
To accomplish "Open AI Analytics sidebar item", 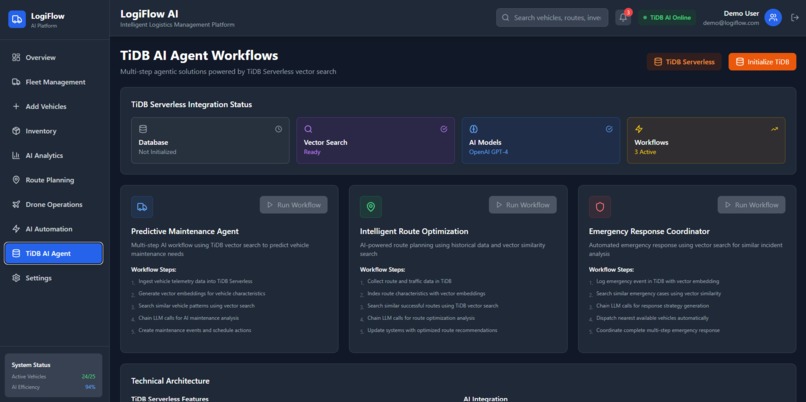I will point(53,156).
